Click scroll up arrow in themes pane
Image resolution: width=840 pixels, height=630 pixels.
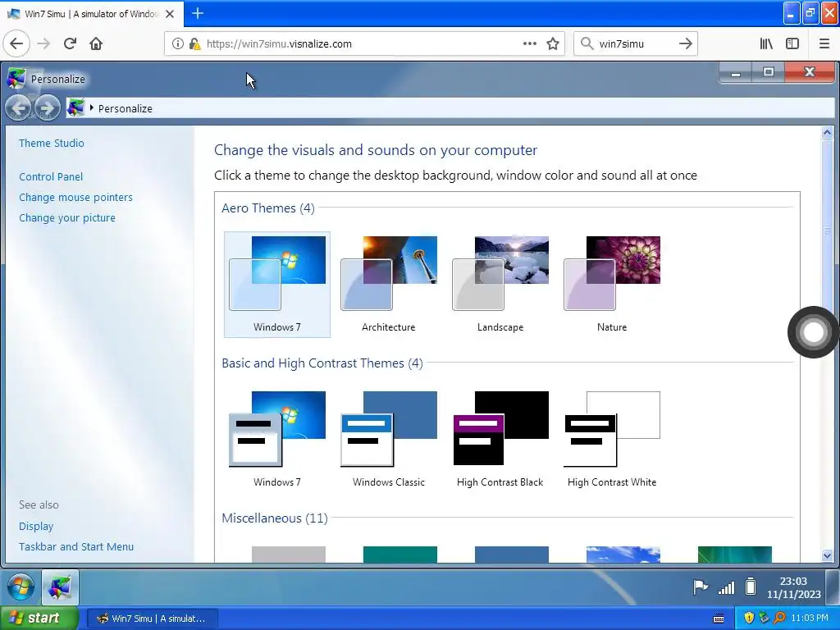pyautogui.click(x=827, y=132)
